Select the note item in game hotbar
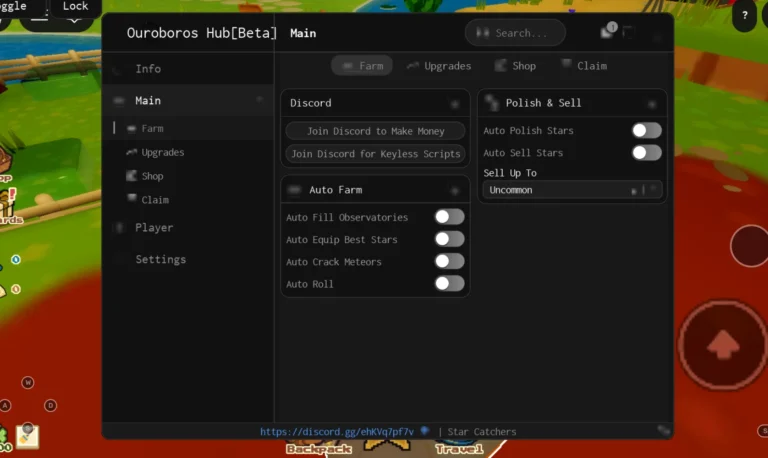 pos(27,436)
